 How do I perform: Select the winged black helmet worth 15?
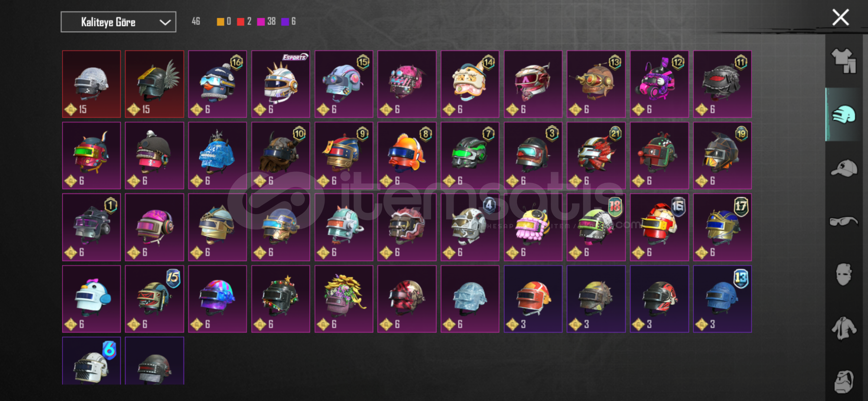pyautogui.click(x=155, y=84)
